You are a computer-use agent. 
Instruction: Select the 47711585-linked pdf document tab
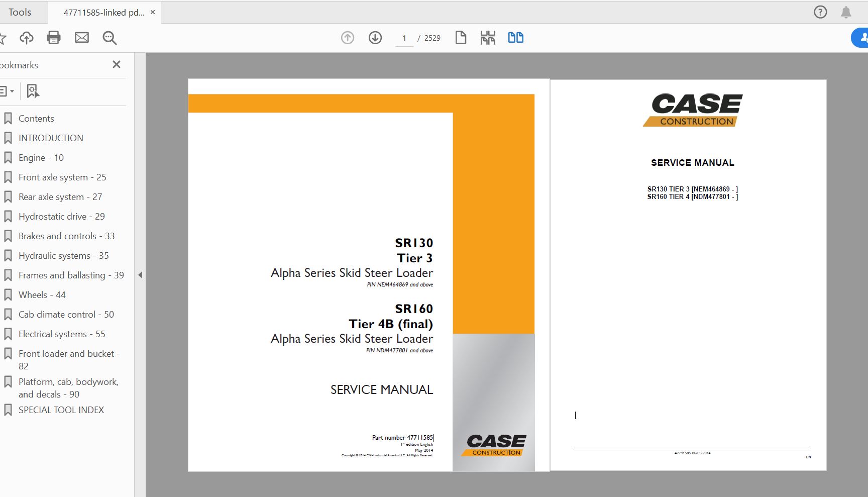coord(103,13)
